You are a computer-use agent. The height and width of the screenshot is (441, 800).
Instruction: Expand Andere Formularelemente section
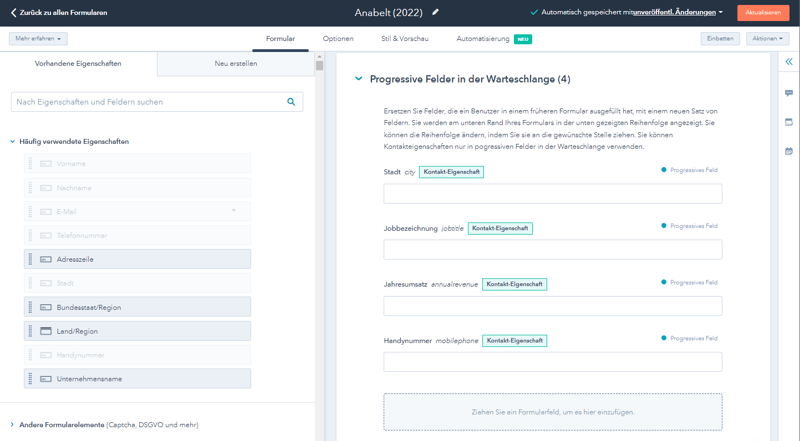(x=12, y=425)
